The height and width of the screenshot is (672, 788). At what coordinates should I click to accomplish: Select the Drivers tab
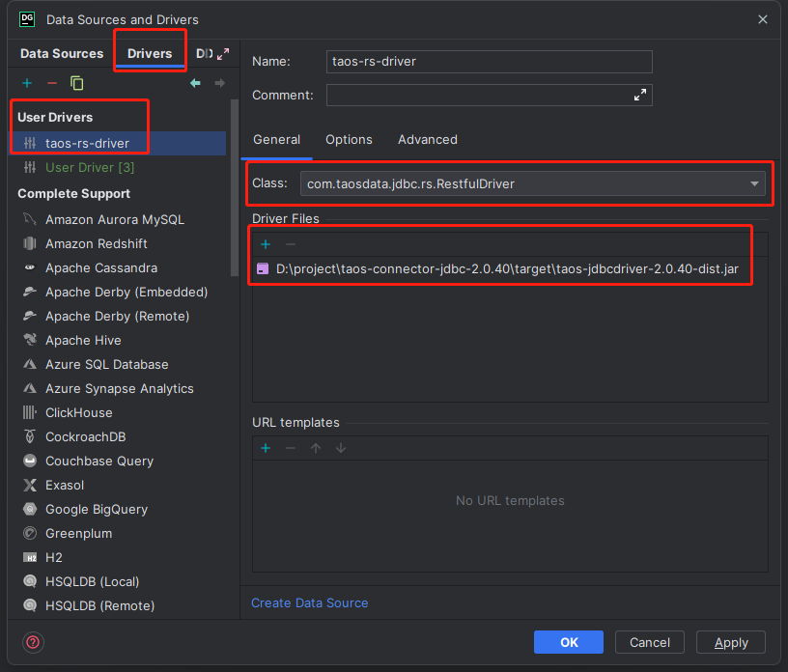(150, 54)
